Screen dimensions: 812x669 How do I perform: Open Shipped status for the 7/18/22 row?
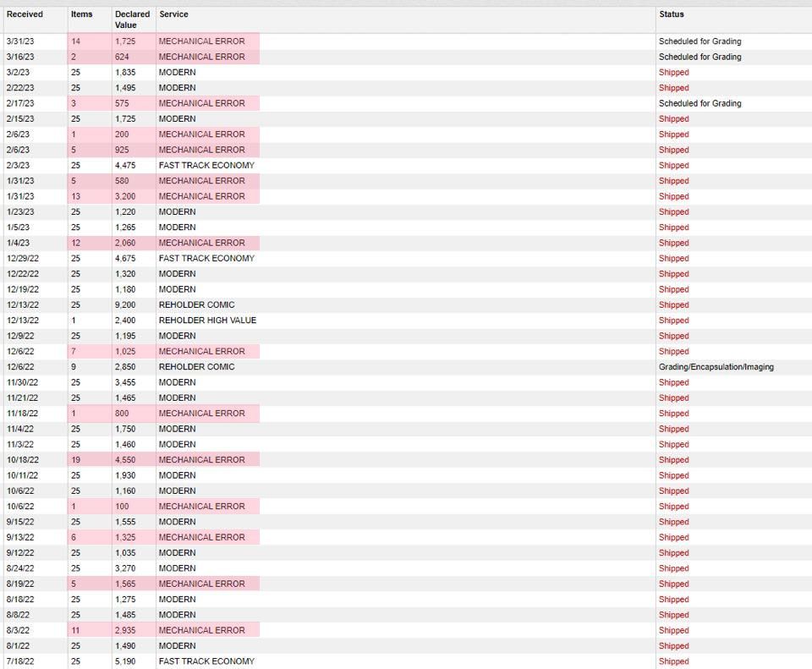click(673, 661)
